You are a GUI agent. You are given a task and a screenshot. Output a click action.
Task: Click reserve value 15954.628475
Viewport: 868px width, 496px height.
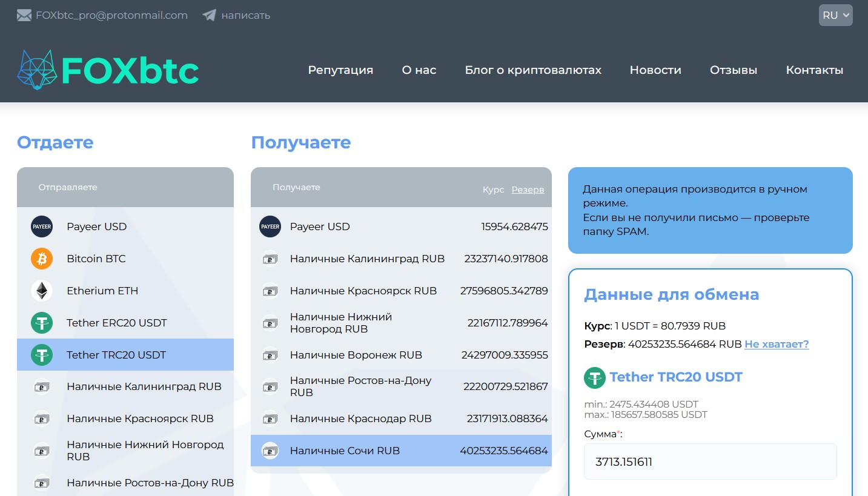(515, 227)
